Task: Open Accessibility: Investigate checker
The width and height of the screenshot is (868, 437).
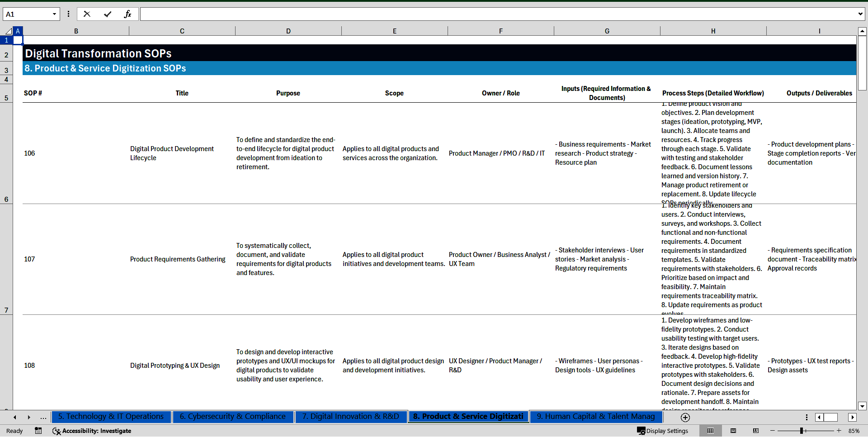Action: coord(92,431)
